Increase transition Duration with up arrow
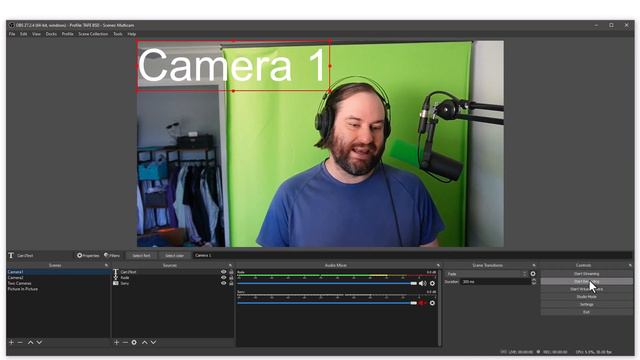Viewport: 640px width, 360px height. 534,280
